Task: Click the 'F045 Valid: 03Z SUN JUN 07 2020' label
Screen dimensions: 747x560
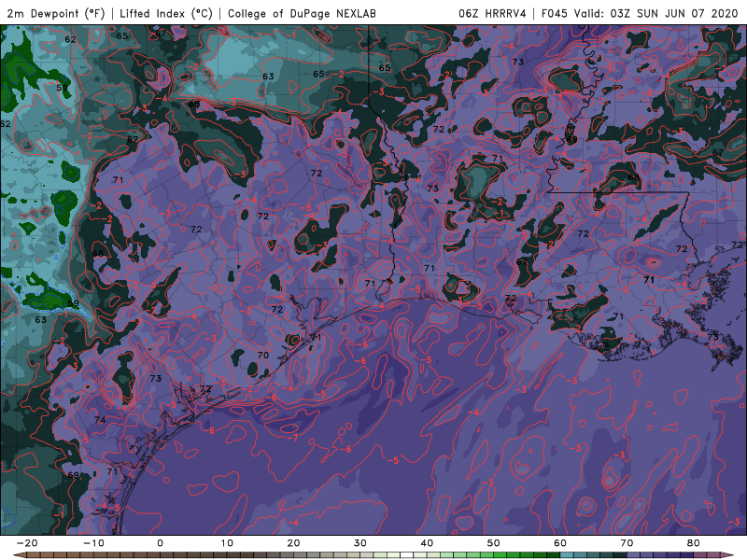Action: [x=640, y=14]
